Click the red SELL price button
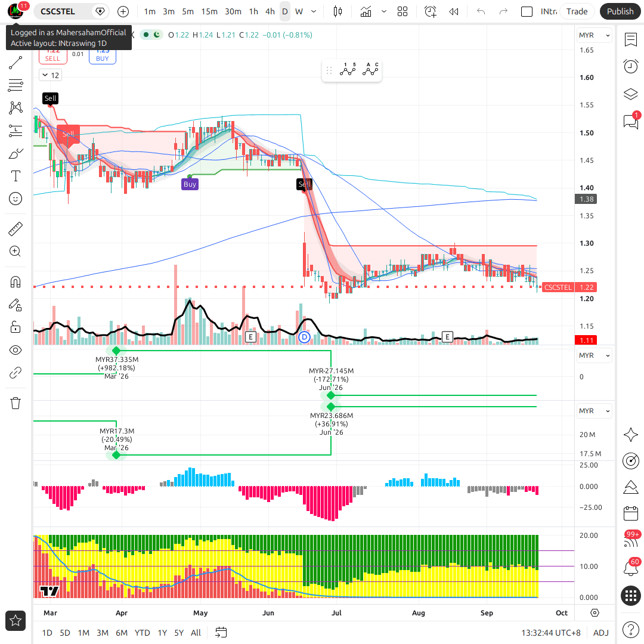644x644 pixels. point(52,57)
